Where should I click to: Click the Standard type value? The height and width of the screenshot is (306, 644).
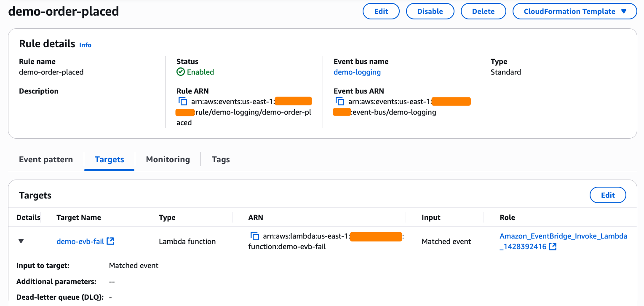[506, 72]
